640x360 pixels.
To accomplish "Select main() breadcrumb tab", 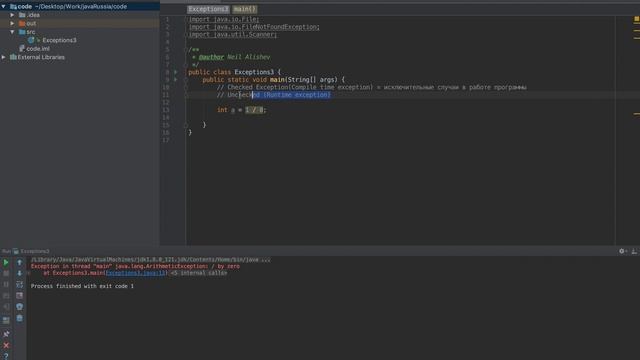I will pyautogui.click(x=244, y=9).
